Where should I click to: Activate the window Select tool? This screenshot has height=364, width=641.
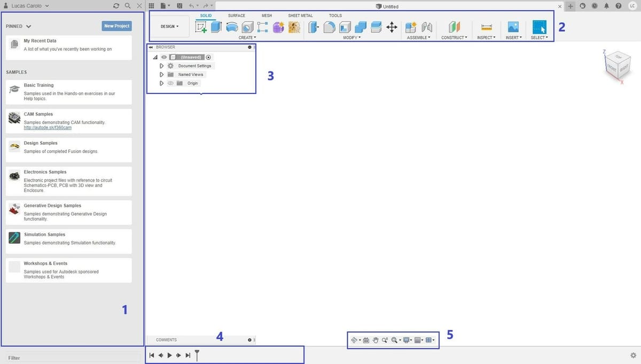pos(540,27)
